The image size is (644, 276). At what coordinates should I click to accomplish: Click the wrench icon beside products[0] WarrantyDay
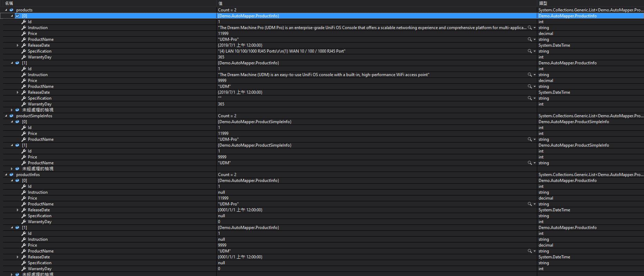tap(23, 57)
